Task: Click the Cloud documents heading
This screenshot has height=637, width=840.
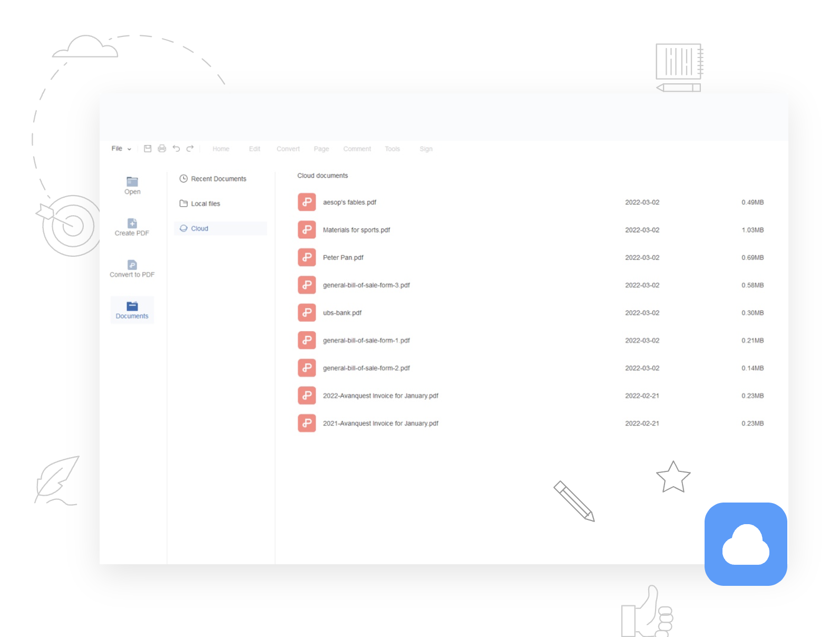Action: 323,176
